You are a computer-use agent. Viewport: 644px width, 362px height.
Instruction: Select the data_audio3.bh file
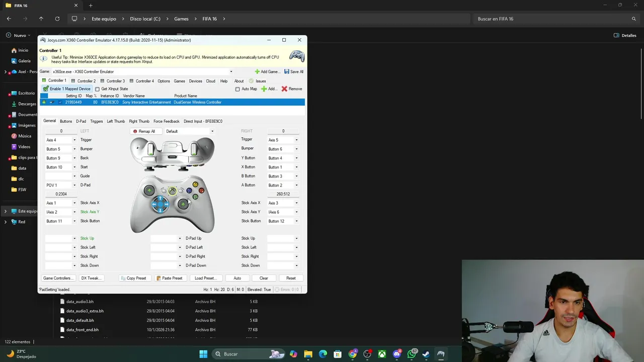(x=80, y=302)
